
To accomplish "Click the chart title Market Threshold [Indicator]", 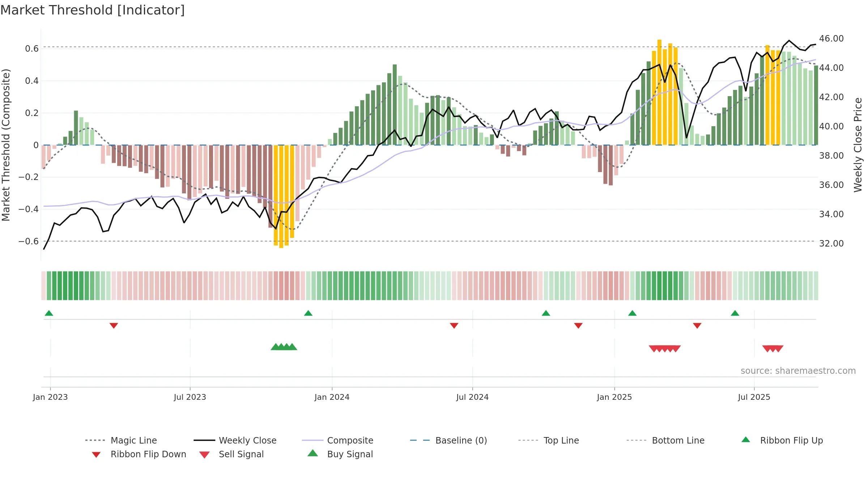I will point(93,10).
